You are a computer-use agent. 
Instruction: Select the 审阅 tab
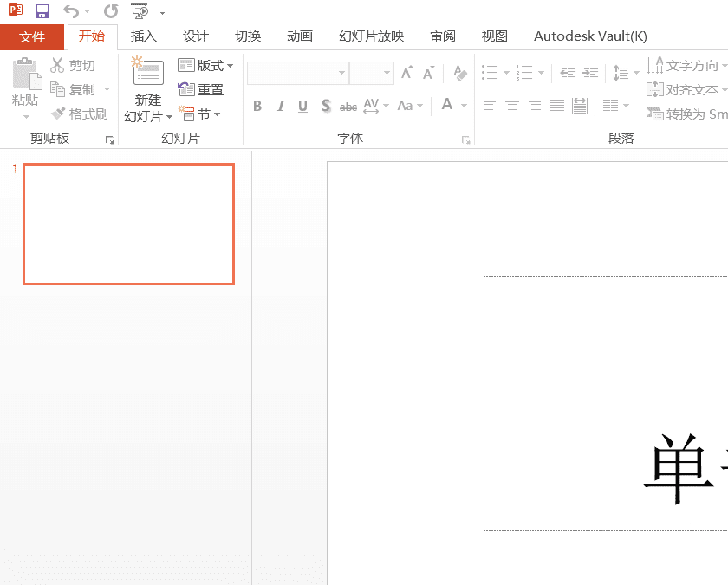pyautogui.click(x=443, y=36)
